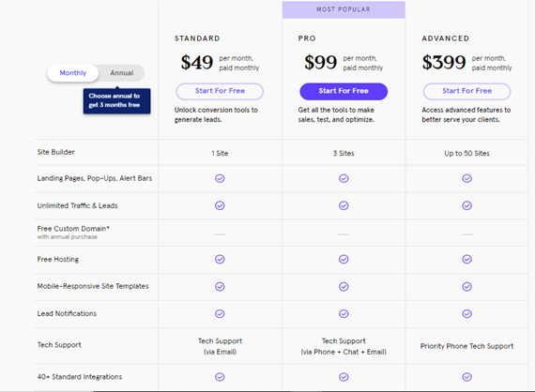Switch billing toggle to Annual
The height and width of the screenshot is (392, 535).
click(121, 73)
